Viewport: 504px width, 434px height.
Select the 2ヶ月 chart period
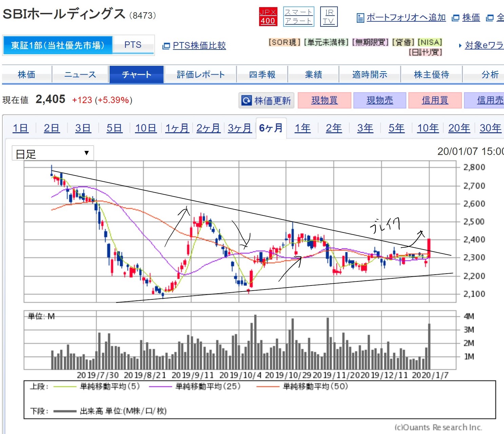pos(208,128)
